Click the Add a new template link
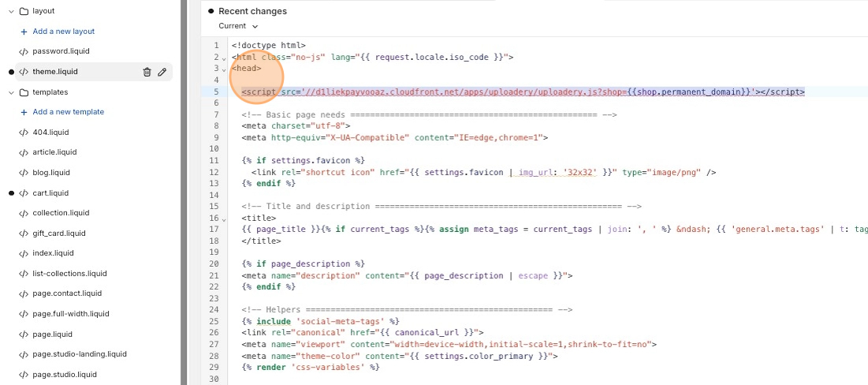Screen dimensions: 868x385 [68, 112]
